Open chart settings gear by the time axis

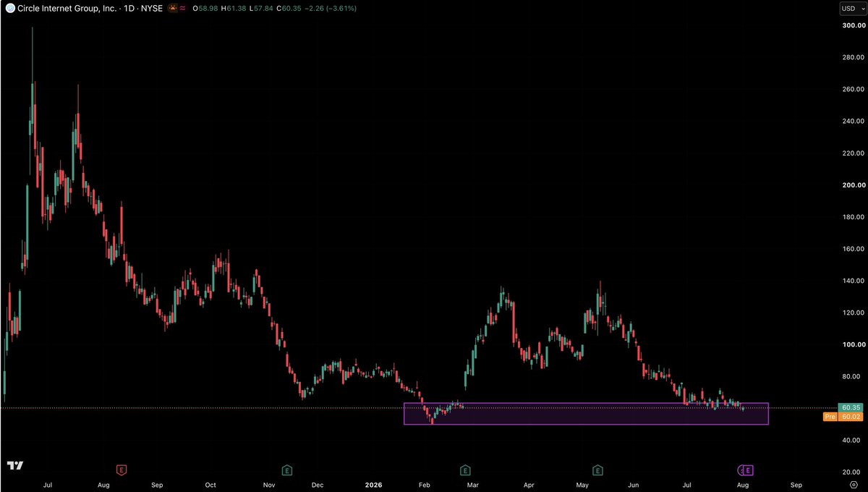click(854, 485)
